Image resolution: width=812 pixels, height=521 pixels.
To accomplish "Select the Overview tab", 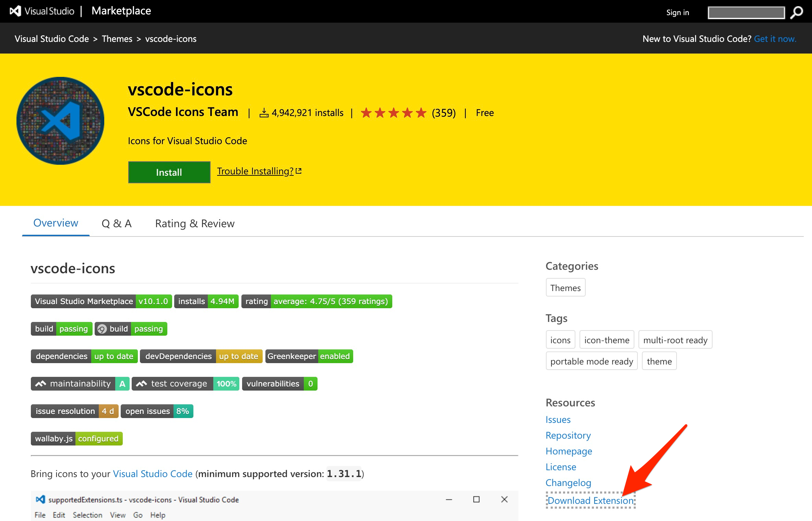I will [x=56, y=223].
